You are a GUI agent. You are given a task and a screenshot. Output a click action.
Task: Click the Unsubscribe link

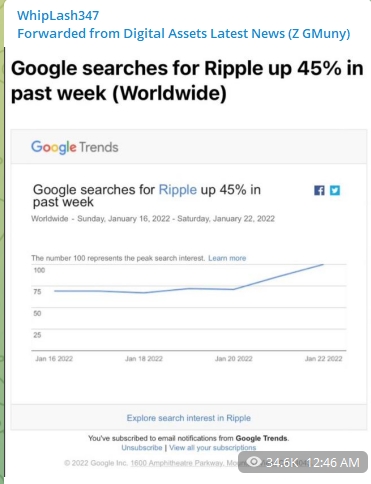pyautogui.click(x=142, y=448)
